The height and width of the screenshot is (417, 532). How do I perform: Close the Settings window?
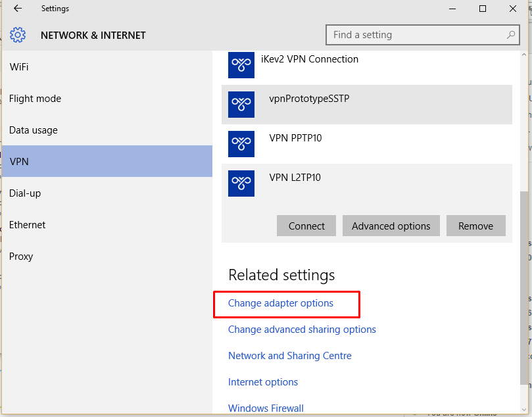click(513, 9)
